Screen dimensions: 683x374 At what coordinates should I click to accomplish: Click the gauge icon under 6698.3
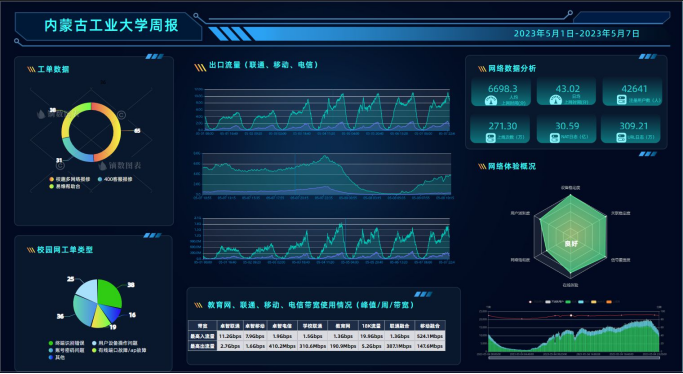pyautogui.click(x=491, y=100)
